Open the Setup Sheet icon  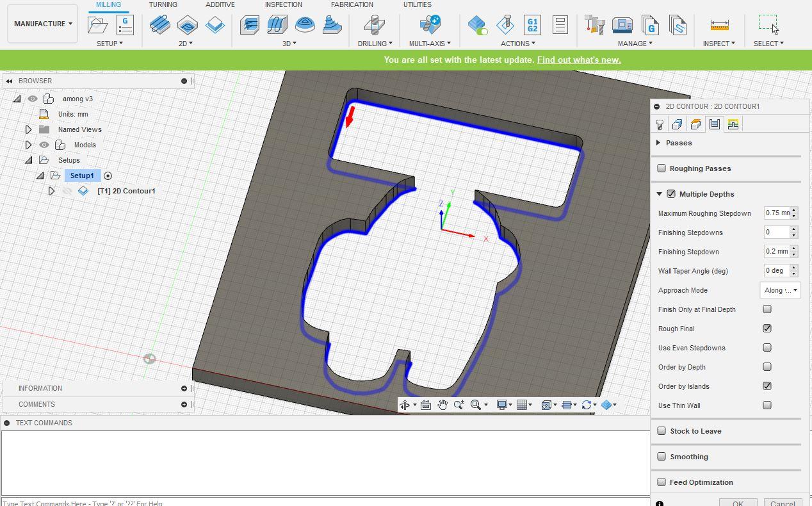(x=560, y=25)
